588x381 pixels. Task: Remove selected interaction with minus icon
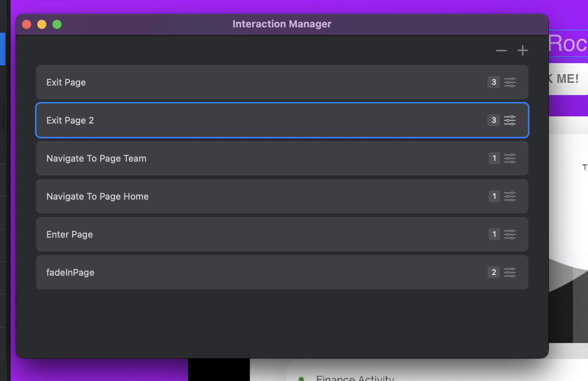click(501, 51)
